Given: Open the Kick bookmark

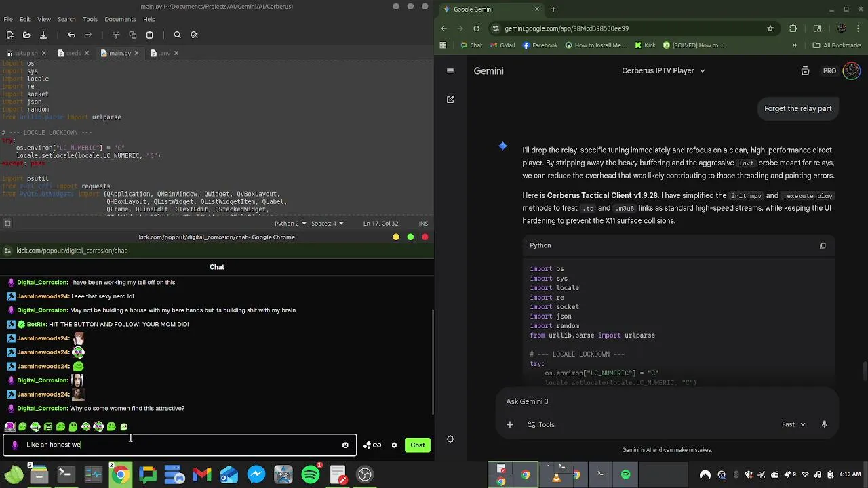Looking at the screenshot, I should click(x=646, y=45).
